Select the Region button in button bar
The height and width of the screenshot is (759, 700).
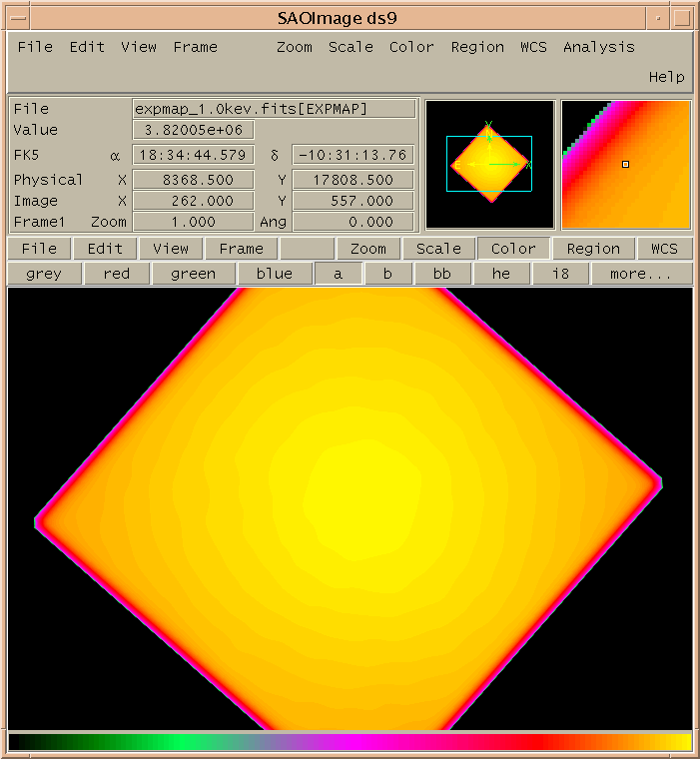593,249
